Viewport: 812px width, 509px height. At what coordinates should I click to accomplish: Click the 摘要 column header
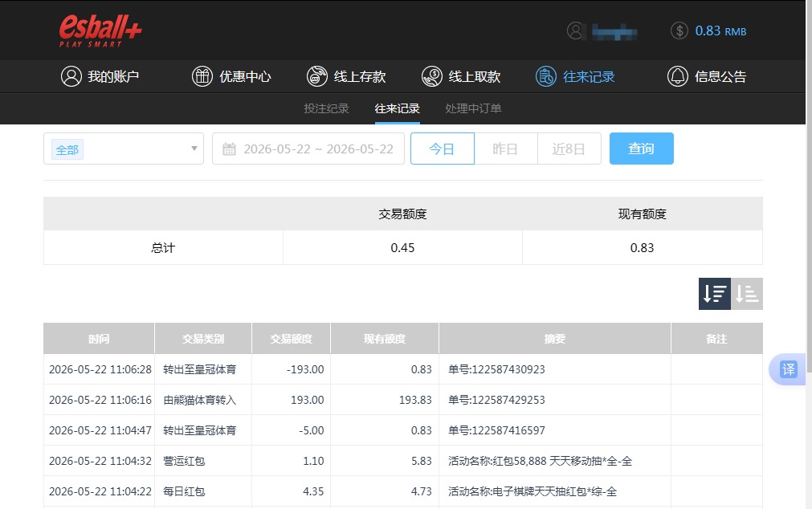pos(555,339)
